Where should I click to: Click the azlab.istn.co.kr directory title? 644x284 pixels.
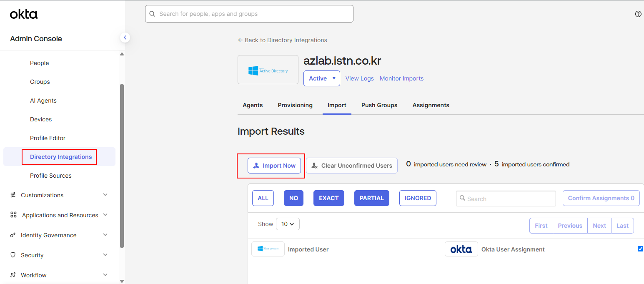coord(342,61)
